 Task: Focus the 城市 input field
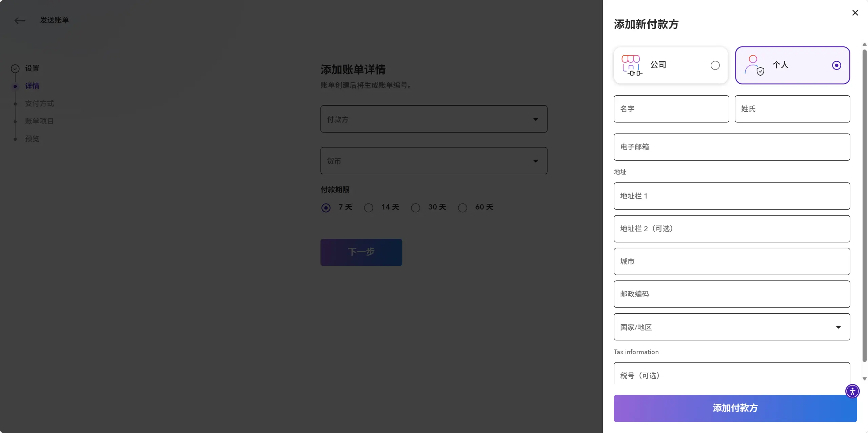[x=732, y=261]
